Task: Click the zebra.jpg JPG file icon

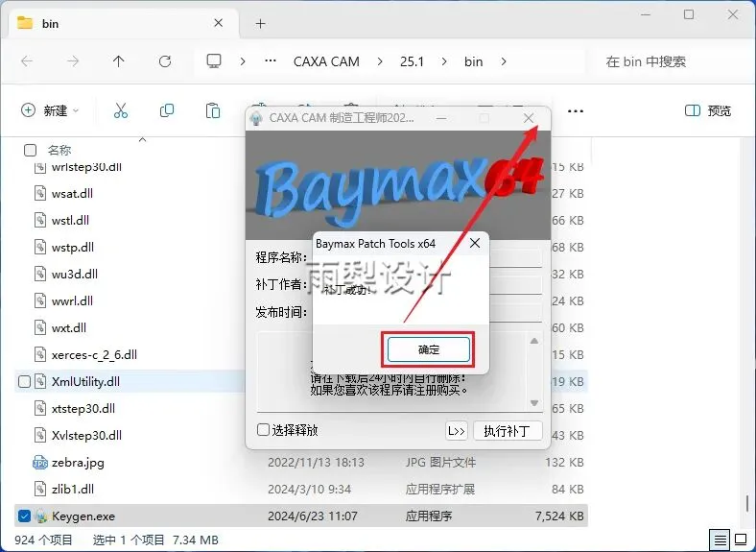Action: (x=40, y=463)
